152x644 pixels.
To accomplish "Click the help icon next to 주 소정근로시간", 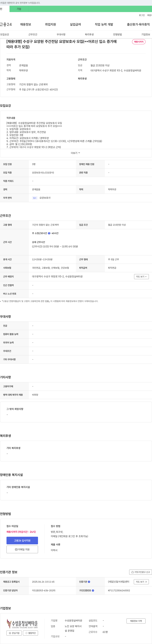I will coord(49,233).
